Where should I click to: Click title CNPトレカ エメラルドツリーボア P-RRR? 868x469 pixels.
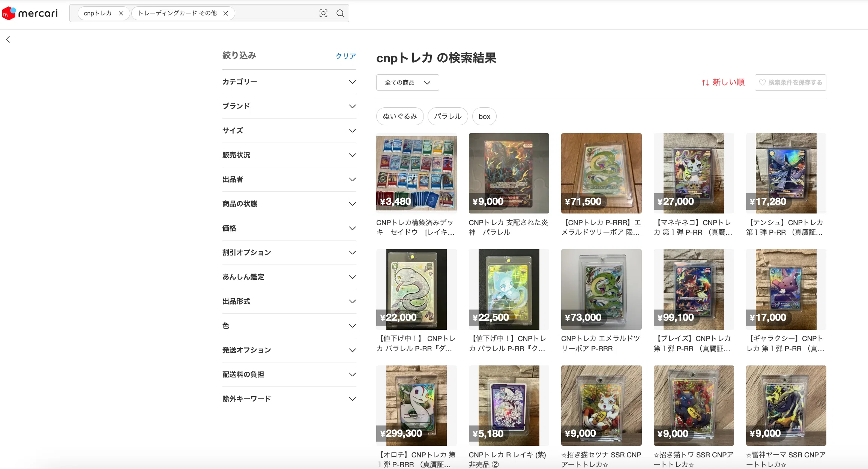(601, 343)
